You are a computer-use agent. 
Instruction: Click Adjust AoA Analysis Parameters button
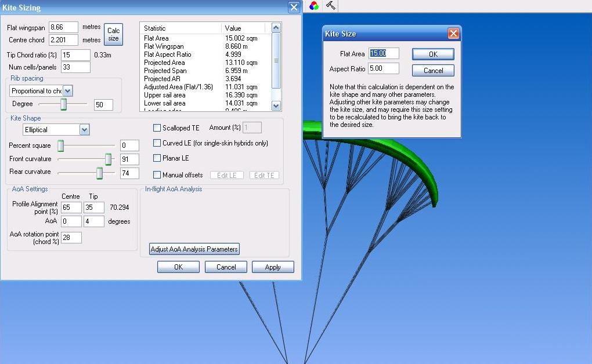pos(194,249)
